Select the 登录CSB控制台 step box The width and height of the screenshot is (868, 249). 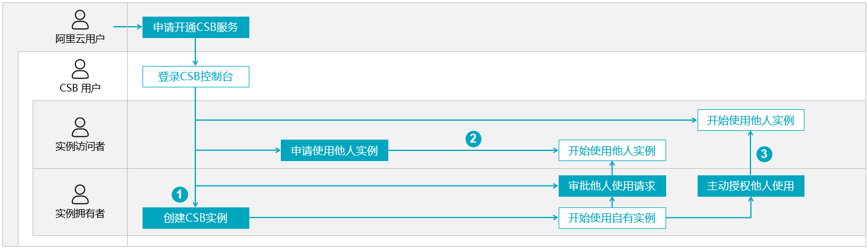point(196,77)
